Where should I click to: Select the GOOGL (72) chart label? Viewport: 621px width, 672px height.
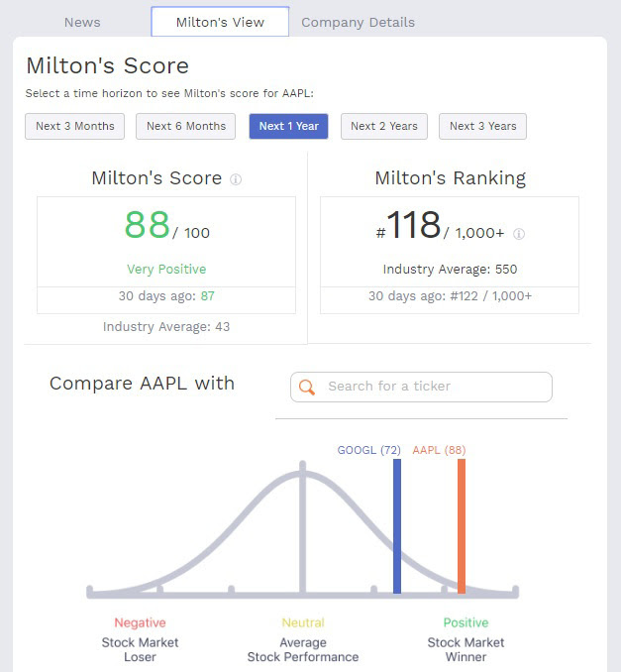pos(368,450)
